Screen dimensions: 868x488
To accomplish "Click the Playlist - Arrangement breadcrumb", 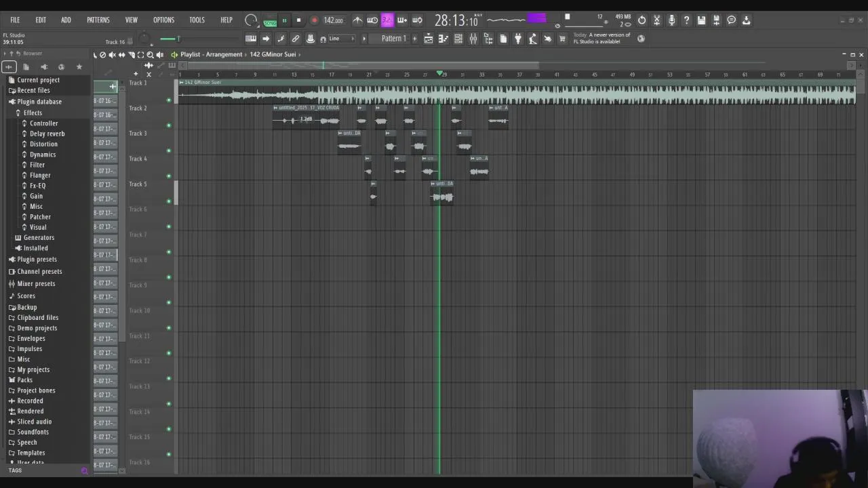I will coord(211,54).
